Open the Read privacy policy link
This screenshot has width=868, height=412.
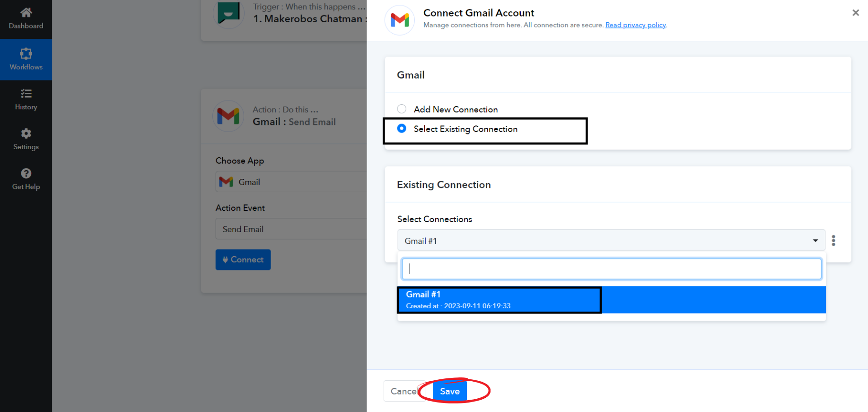(x=635, y=25)
